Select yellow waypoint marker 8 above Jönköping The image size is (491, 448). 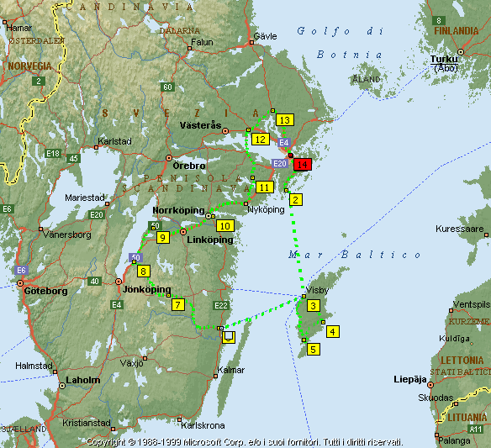144,271
